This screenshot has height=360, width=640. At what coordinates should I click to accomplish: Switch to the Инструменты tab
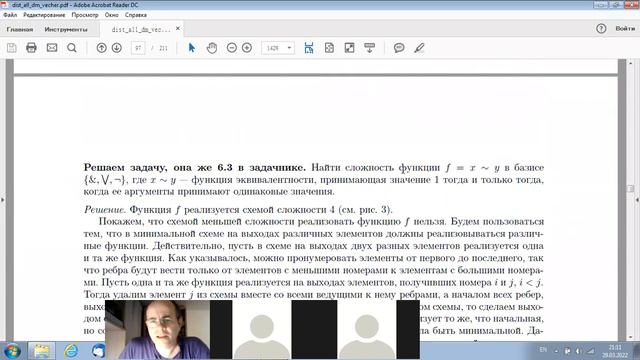(x=66, y=29)
